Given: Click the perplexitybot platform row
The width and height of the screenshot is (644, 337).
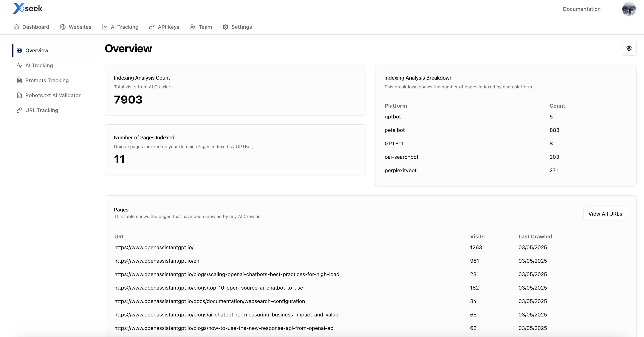Looking at the screenshot, I should pos(400,171).
